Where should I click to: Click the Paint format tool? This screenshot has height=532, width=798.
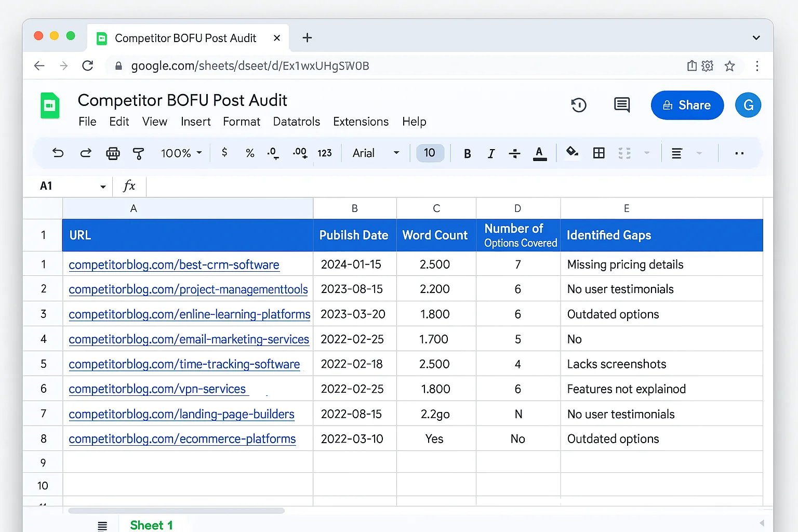click(x=139, y=153)
